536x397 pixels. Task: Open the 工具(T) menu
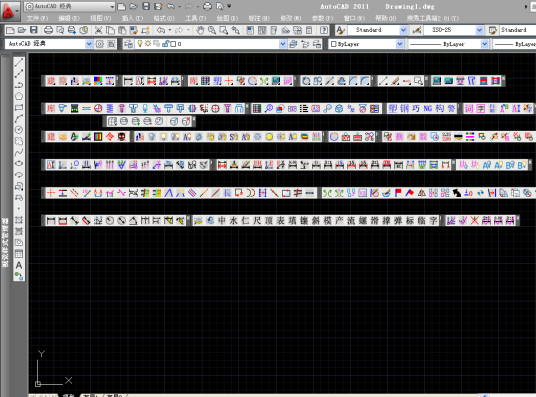pos(196,18)
